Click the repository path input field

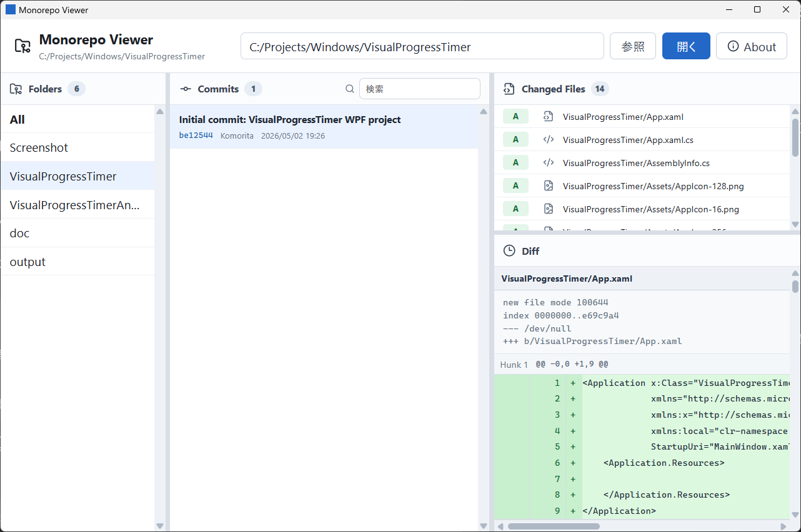point(422,46)
